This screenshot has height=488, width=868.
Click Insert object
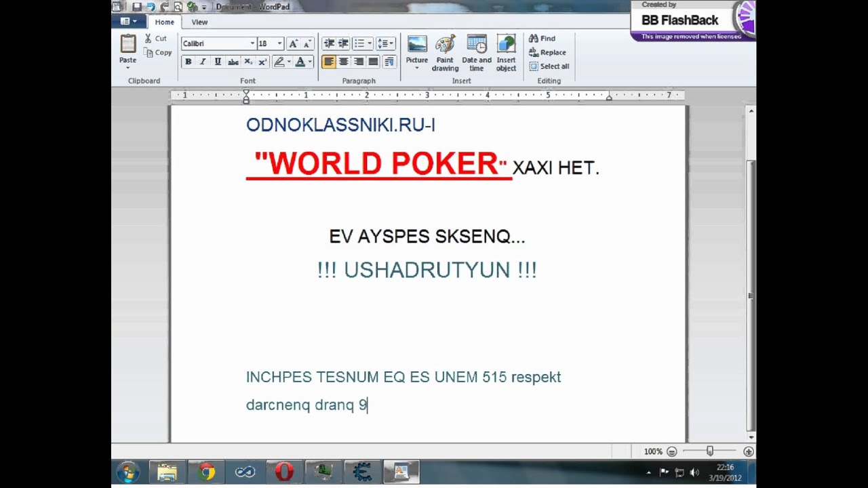click(x=506, y=53)
